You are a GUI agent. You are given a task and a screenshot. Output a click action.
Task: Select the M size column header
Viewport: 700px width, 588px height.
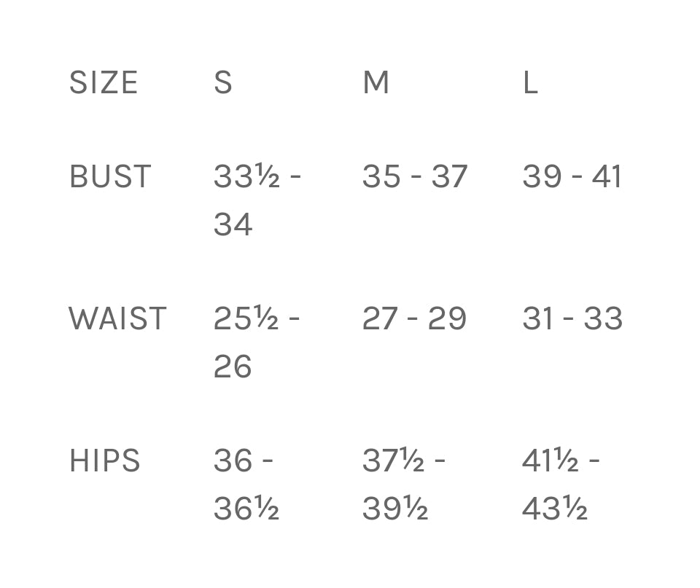[x=376, y=83]
